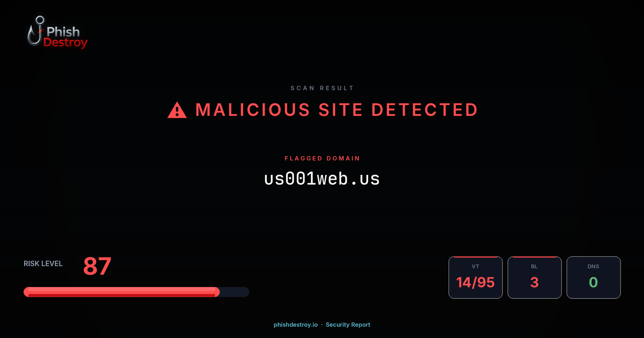Viewport: 644px width, 338px height.
Task: Click the flagged domain us001web.us
Action: tap(322, 179)
